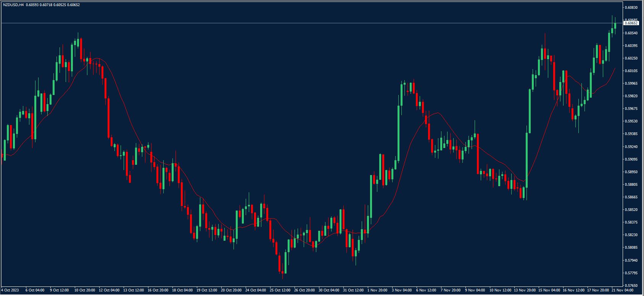Click the NZDUSD,H4 chart title text
This screenshot has height=296, width=644.
point(13,5)
